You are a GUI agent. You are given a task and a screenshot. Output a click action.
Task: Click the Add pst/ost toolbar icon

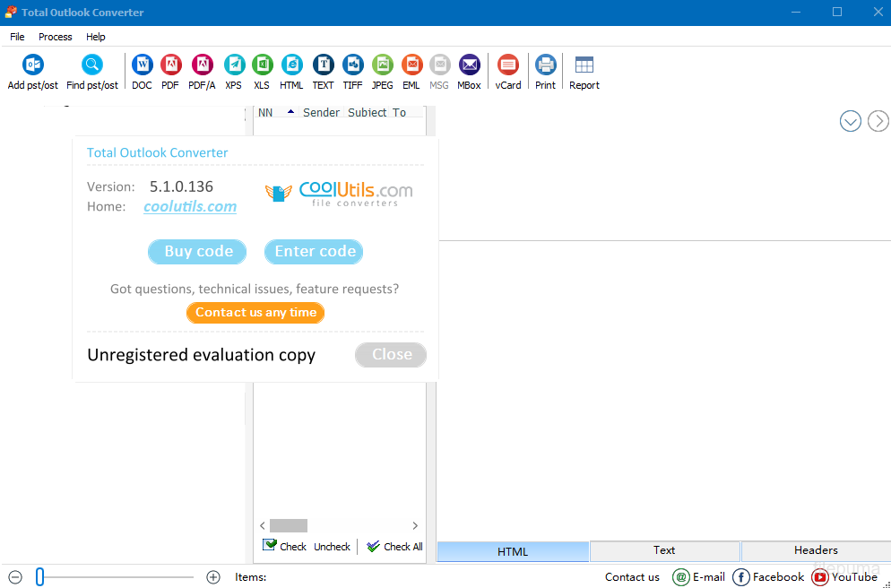point(33,65)
